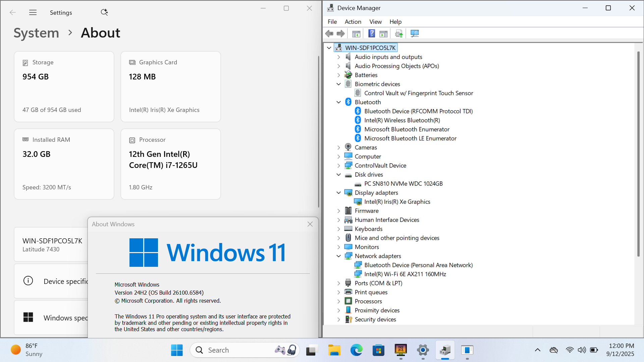Image resolution: width=644 pixels, height=362 pixels.
Task: Open Task View from the taskbar
Action: [x=312, y=350]
